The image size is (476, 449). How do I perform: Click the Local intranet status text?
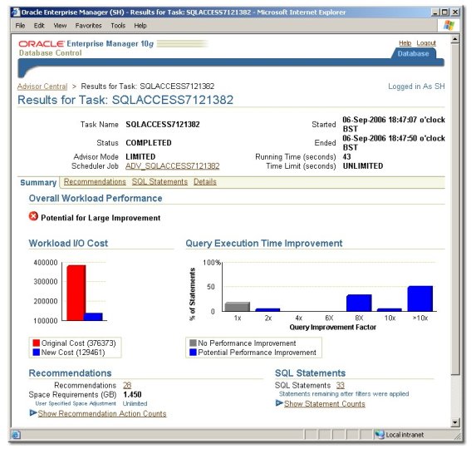pyautogui.click(x=405, y=435)
